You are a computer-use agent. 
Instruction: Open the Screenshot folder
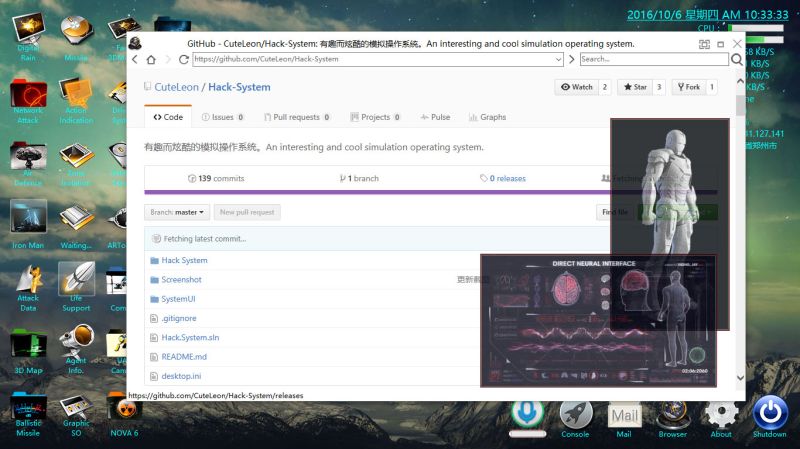tap(181, 280)
